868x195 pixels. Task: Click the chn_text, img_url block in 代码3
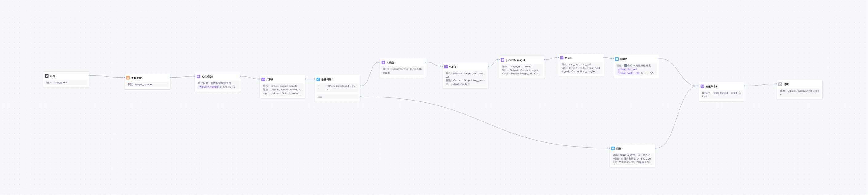coord(581,68)
